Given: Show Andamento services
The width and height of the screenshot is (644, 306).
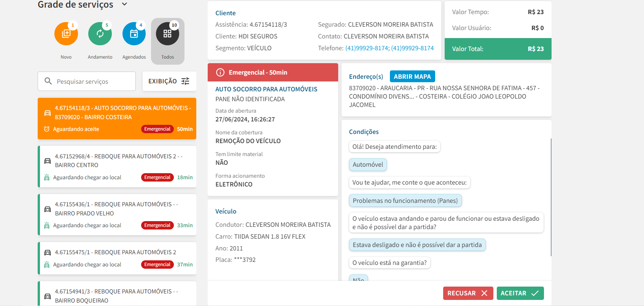Looking at the screenshot, I should coord(100,33).
